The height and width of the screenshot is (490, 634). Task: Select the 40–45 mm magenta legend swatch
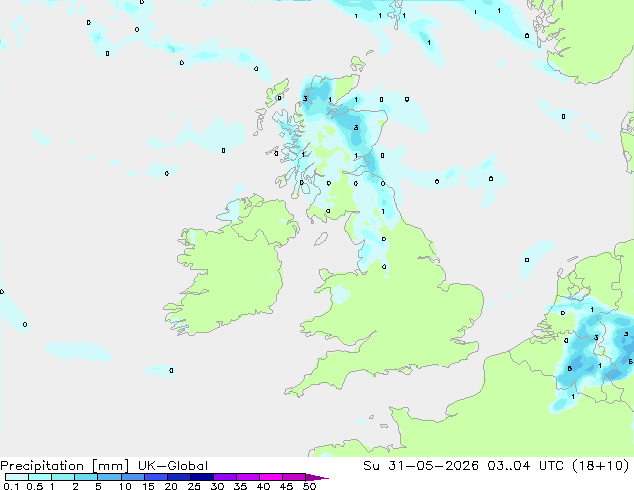coord(271,477)
